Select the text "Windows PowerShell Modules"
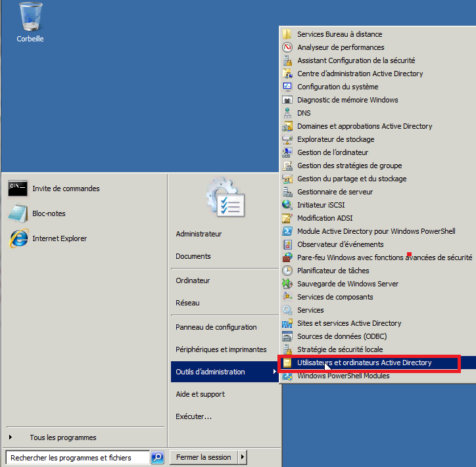This screenshot has width=476, height=467. coord(343,376)
